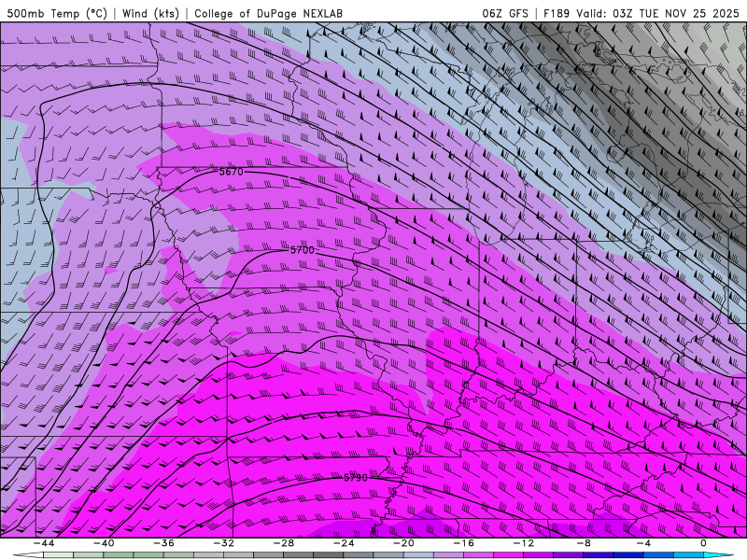Click the -12 color scale label

[524, 543]
